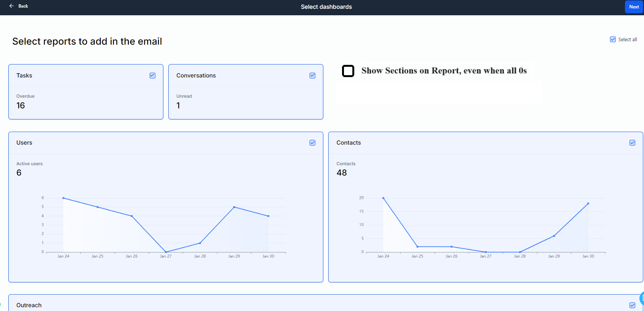Uncheck the Tasks report checkbox
This screenshot has height=311, width=644.
pyautogui.click(x=152, y=76)
